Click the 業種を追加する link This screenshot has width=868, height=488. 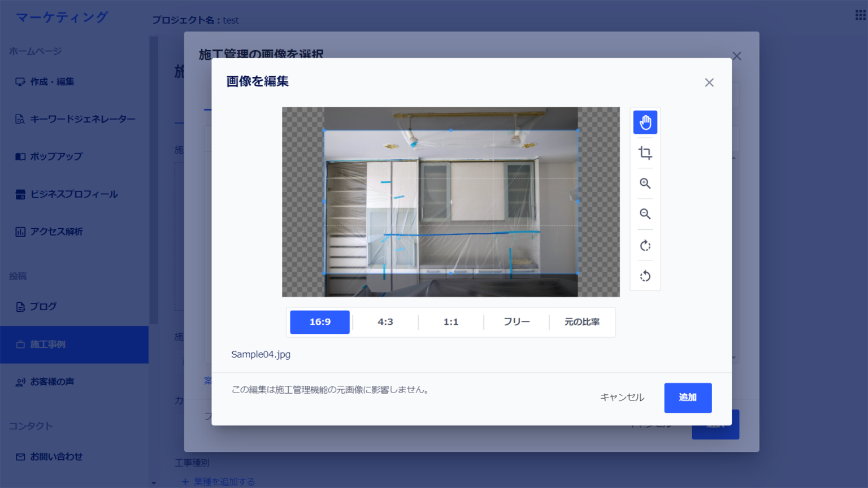click(x=218, y=482)
